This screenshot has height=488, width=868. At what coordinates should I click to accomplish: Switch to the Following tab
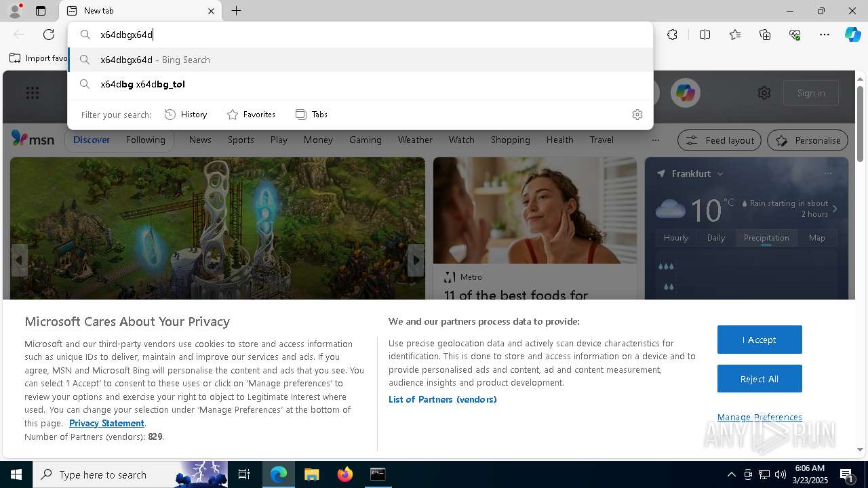145,140
